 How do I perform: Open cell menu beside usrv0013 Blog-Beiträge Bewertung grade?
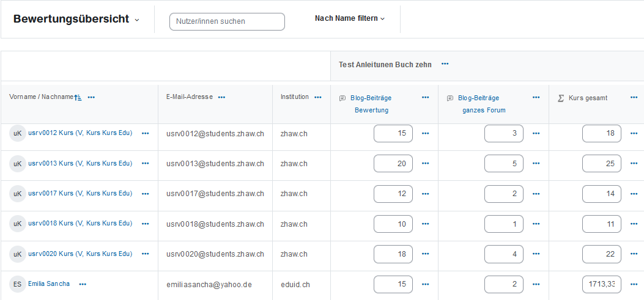point(425,164)
